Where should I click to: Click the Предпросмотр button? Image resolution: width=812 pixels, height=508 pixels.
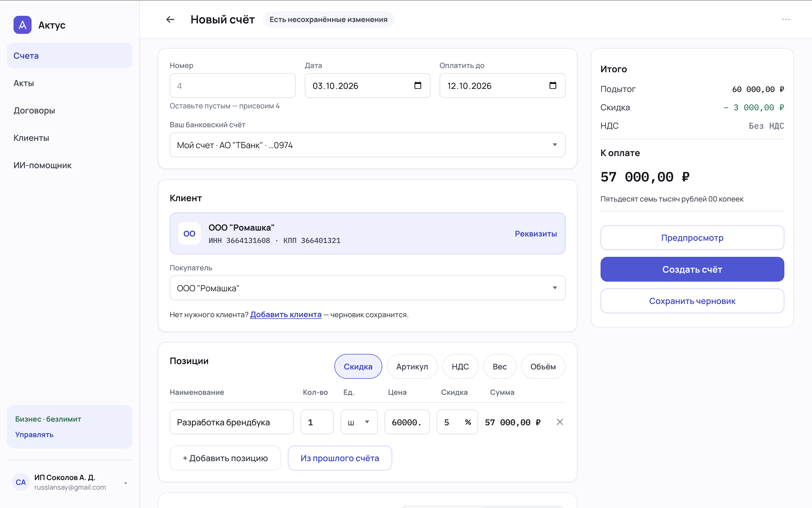(692, 238)
